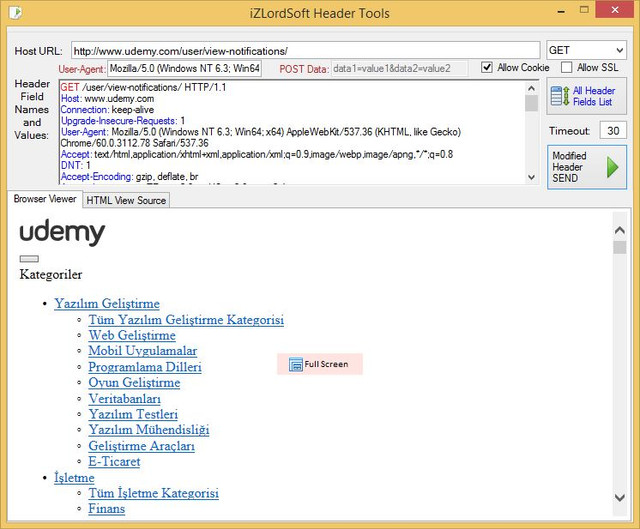
Task: Click the header fields scrollbar thumb
Action: (x=531, y=103)
